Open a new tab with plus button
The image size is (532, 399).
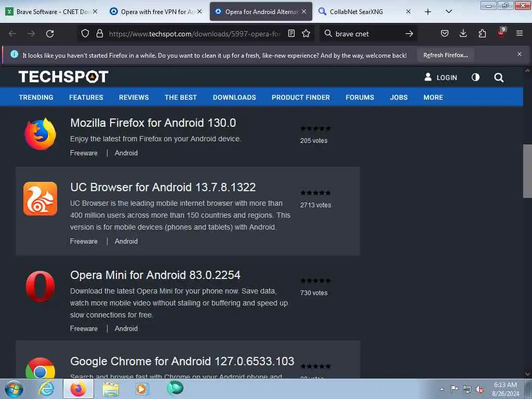tap(428, 11)
